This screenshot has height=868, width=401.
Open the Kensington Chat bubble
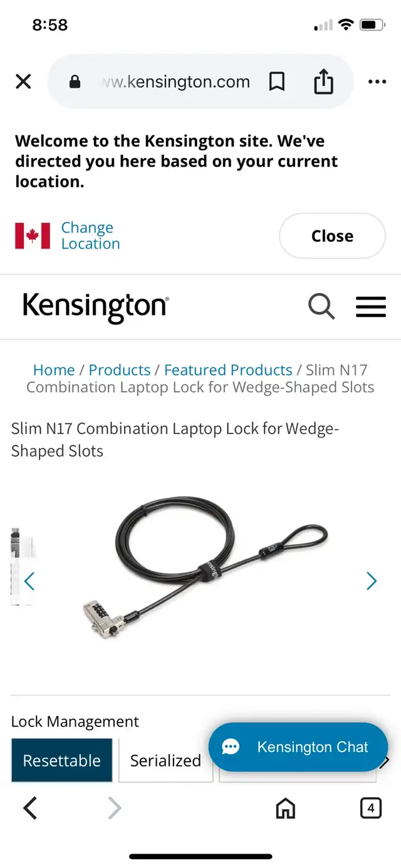pos(298,747)
